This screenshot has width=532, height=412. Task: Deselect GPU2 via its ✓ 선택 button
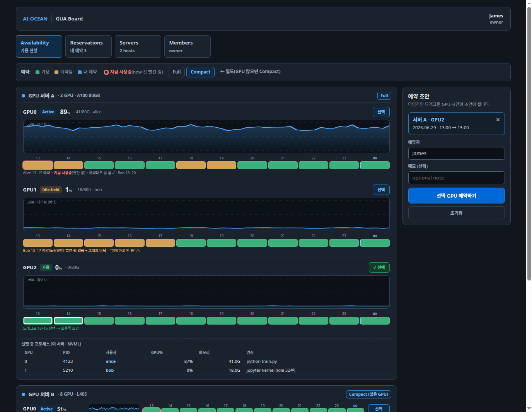(379, 267)
